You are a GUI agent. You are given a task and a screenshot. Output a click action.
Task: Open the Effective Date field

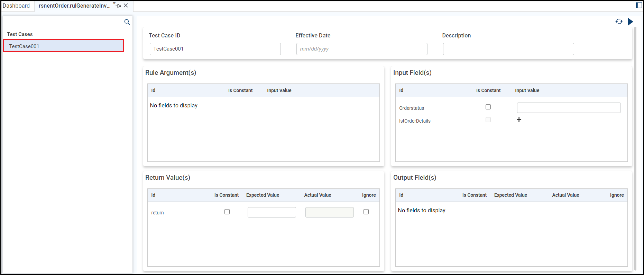pyautogui.click(x=362, y=49)
